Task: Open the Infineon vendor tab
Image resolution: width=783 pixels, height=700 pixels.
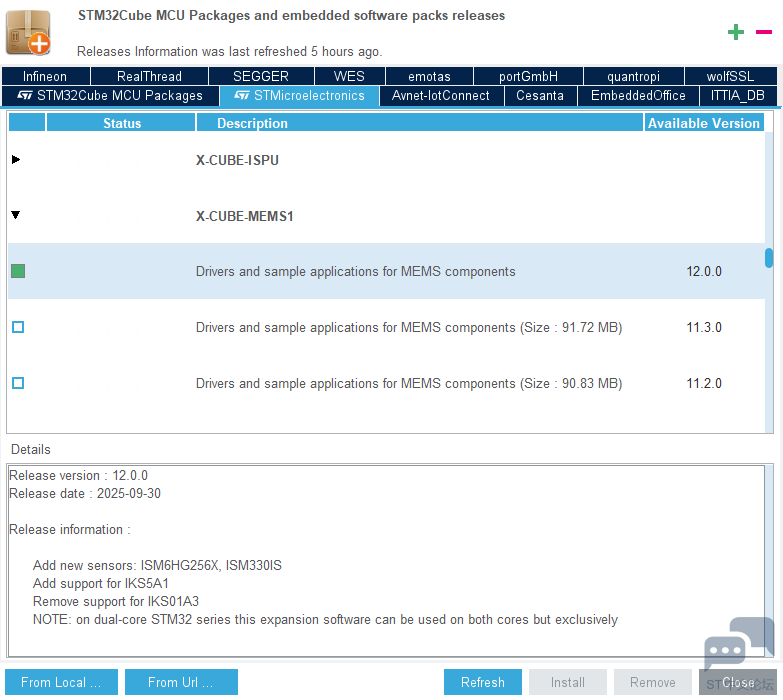Action: click(45, 77)
